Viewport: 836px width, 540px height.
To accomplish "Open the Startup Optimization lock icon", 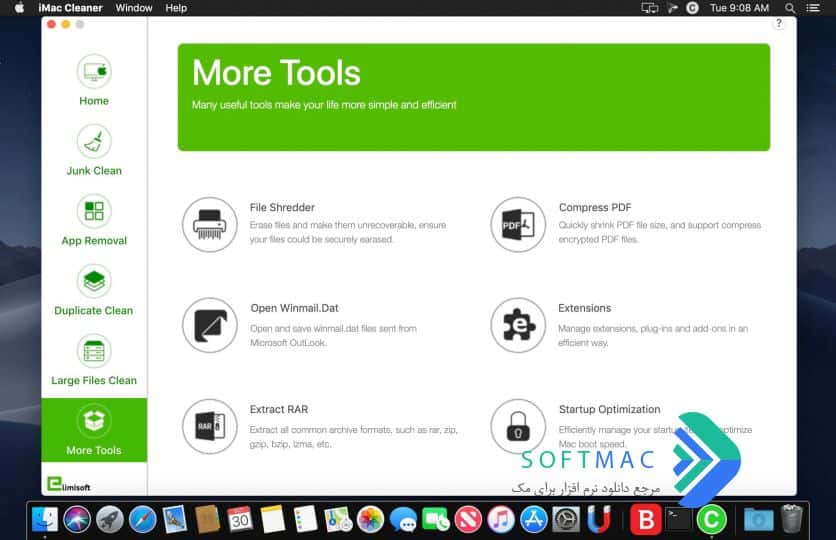I will [x=518, y=426].
